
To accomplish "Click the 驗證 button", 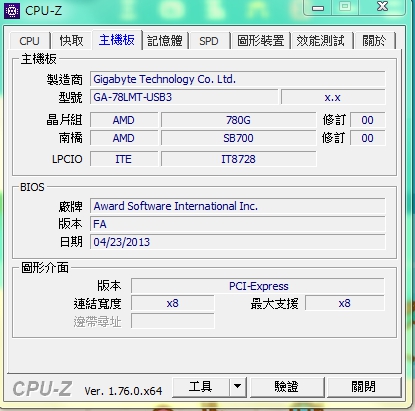I will click(x=287, y=387).
